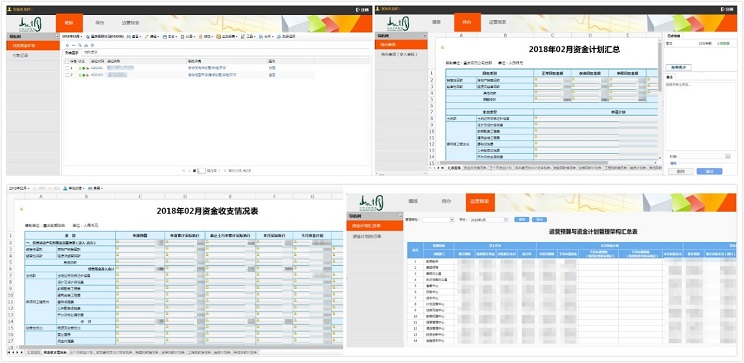Collapse the navigation tree header beside the record list
The height and width of the screenshot is (363, 744).
[x=57, y=36]
